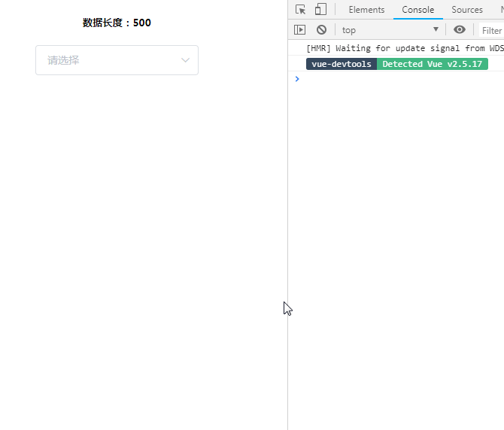Activate the inspect element picker icon
The width and height of the screenshot is (504, 430).
(301, 10)
